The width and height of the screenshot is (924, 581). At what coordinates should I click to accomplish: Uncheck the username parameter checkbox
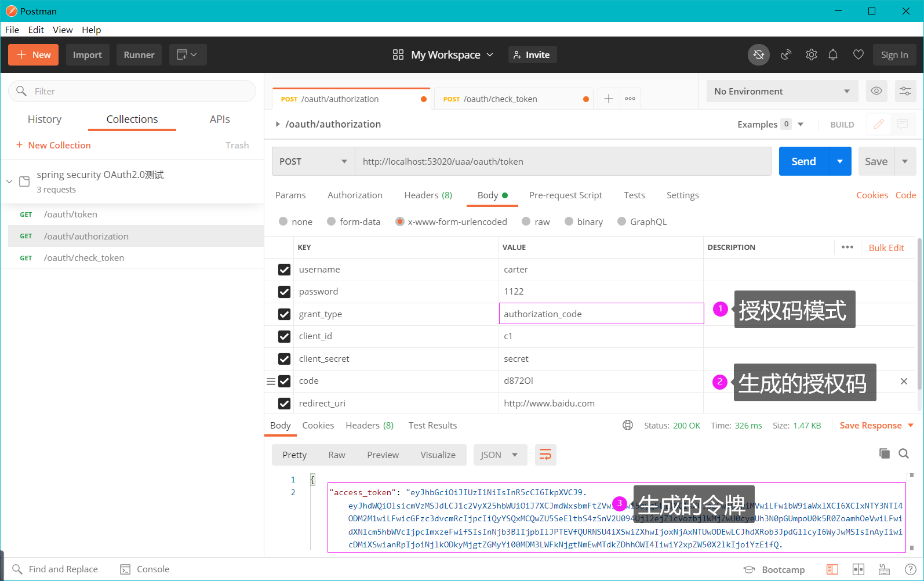pyautogui.click(x=284, y=270)
